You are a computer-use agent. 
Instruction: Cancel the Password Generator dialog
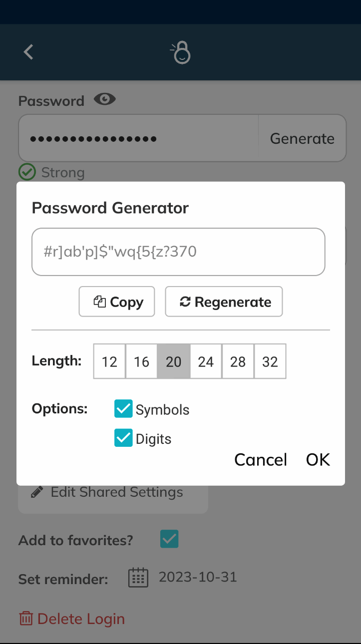(x=260, y=459)
